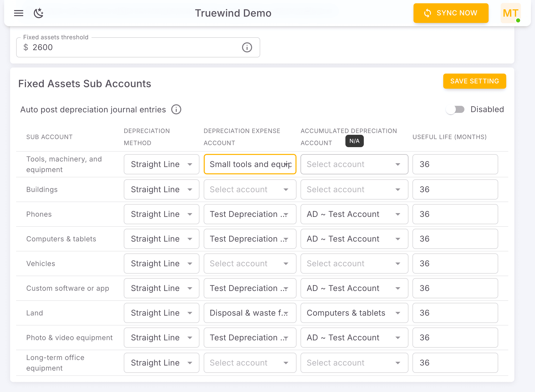Image resolution: width=535 pixels, height=392 pixels.
Task: Open the AD Test Account dropdown for Phones
Action: pyautogui.click(x=354, y=214)
